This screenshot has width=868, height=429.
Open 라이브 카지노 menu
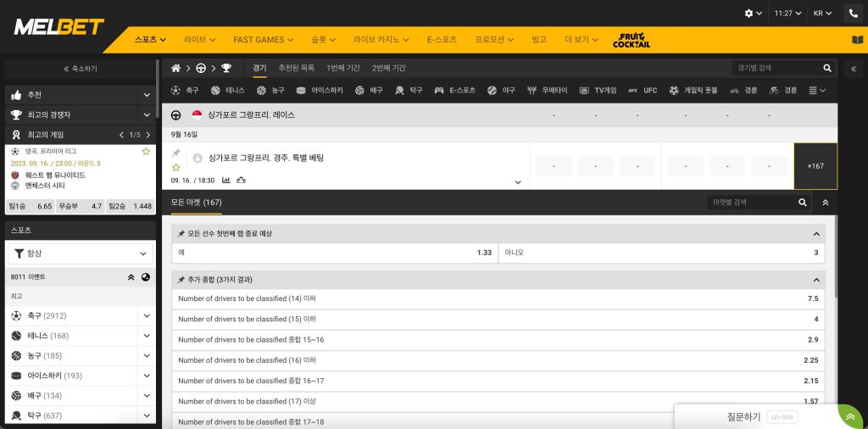tap(381, 40)
